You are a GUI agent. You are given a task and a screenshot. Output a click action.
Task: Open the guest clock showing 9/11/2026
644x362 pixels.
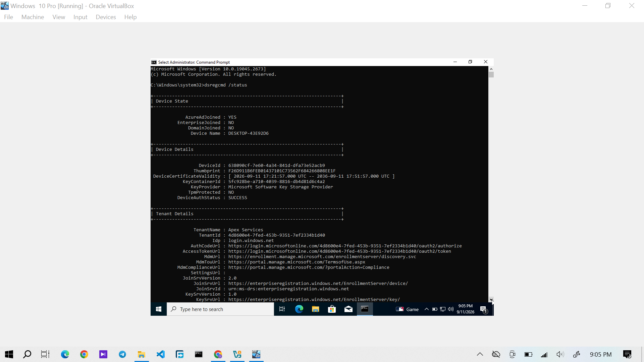(x=466, y=309)
